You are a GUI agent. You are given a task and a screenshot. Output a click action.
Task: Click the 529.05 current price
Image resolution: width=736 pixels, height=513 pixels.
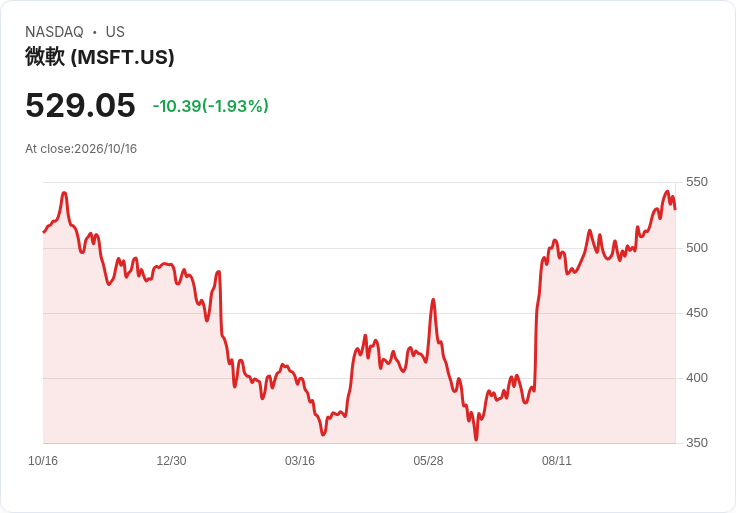click(x=80, y=105)
